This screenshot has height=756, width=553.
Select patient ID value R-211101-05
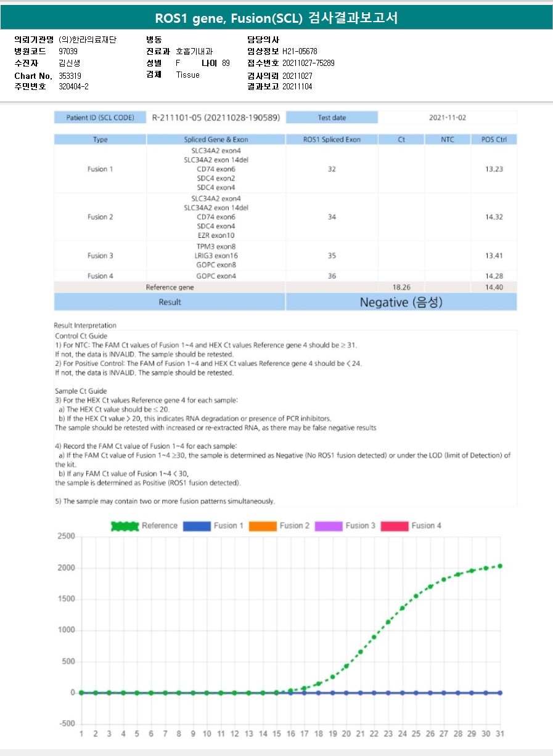216,117
